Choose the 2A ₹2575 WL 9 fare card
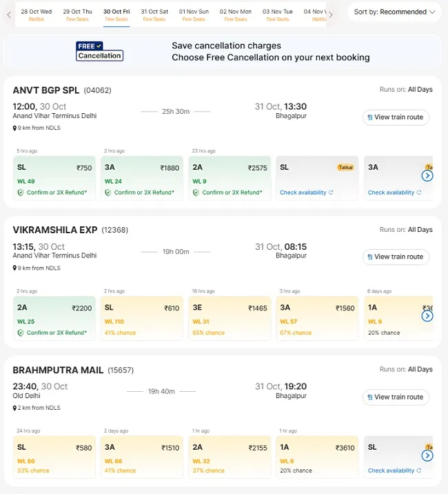This screenshot has height=494, width=448. click(230, 178)
